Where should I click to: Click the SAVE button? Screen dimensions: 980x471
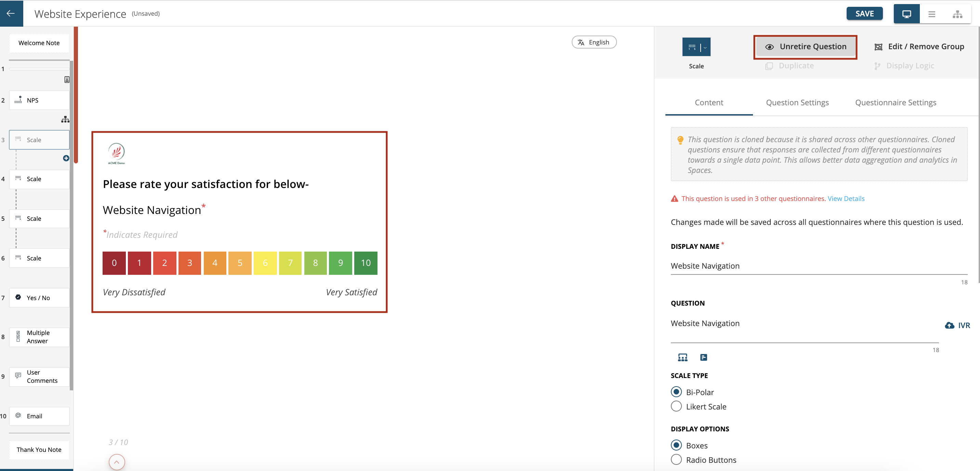pos(864,14)
